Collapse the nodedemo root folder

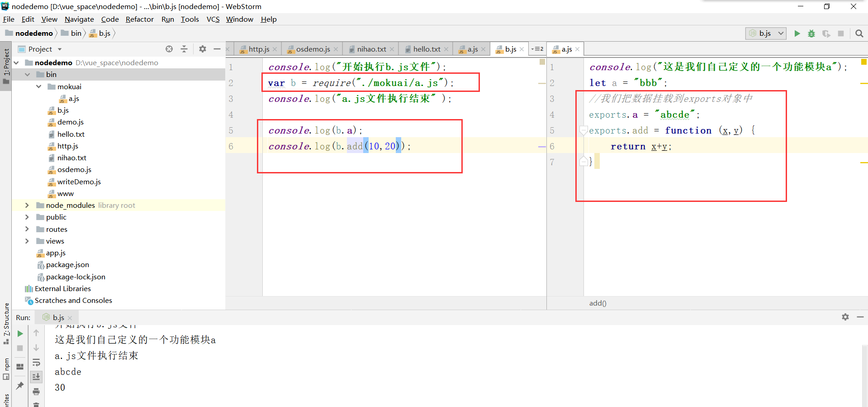[x=17, y=63]
